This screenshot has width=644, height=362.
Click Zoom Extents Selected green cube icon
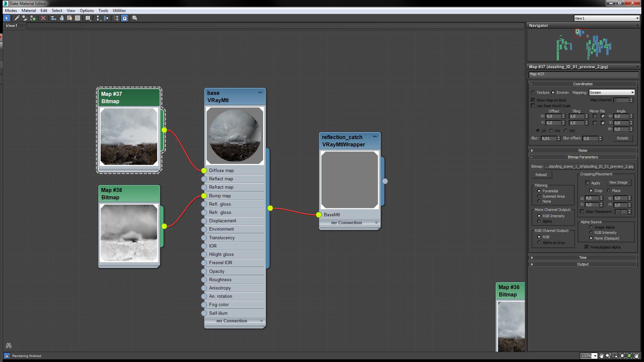coord(629,356)
